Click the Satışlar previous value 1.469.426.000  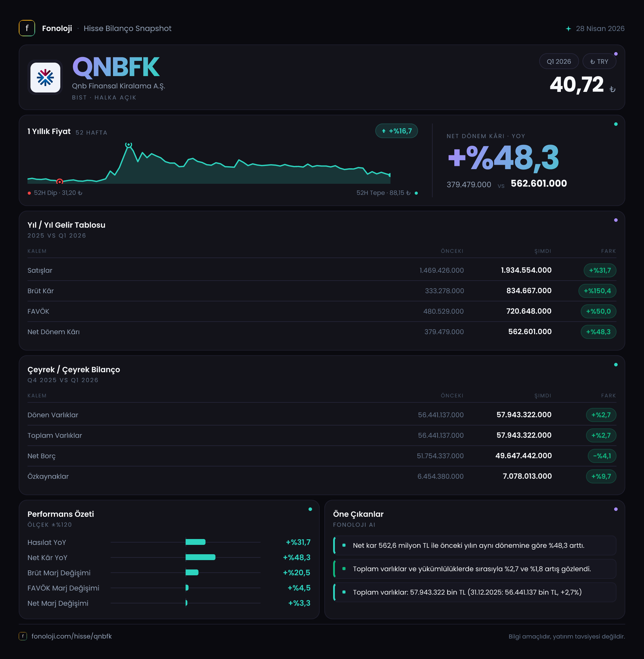(x=441, y=270)
